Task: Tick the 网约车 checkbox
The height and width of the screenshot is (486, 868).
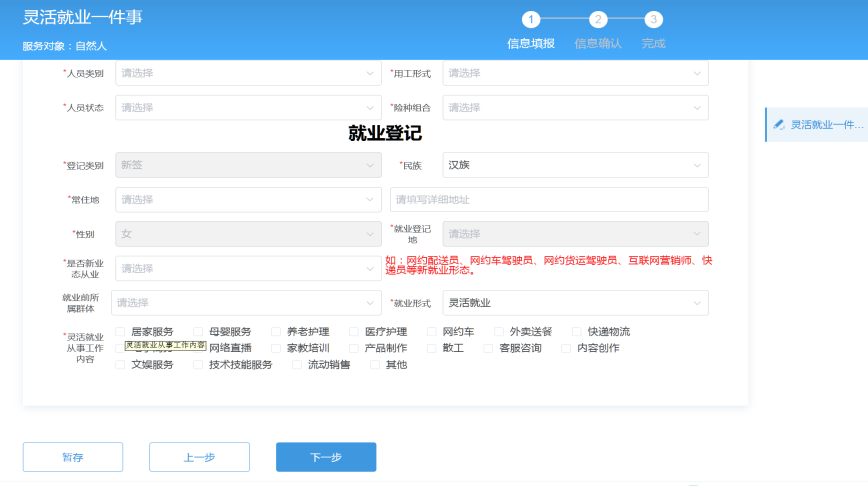Action: point(433,332)
